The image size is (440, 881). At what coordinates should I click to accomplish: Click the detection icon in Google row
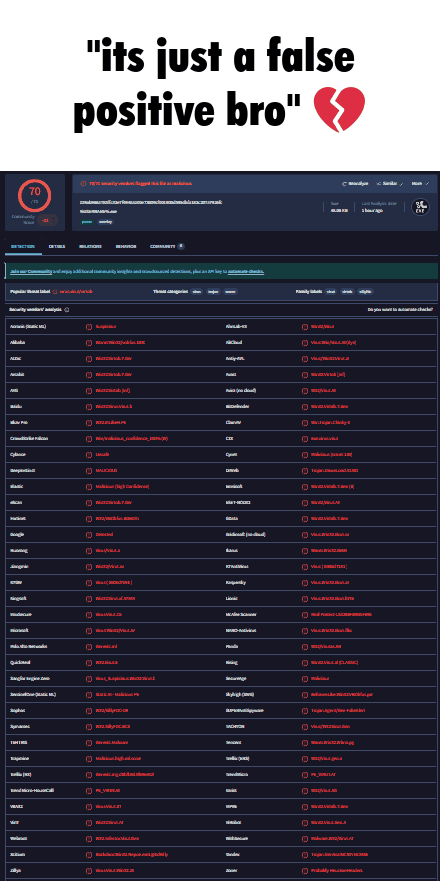pos(89,534)
